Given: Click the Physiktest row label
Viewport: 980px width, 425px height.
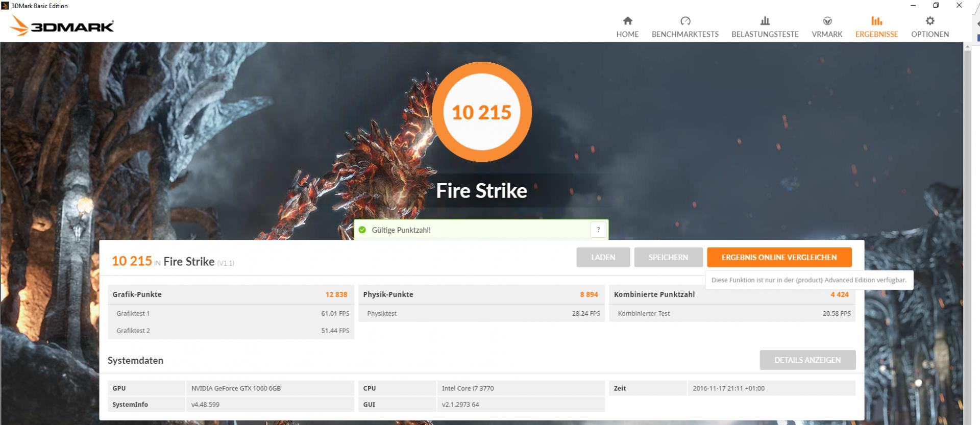Looking at the screenshot, I should tap(381, 313).
